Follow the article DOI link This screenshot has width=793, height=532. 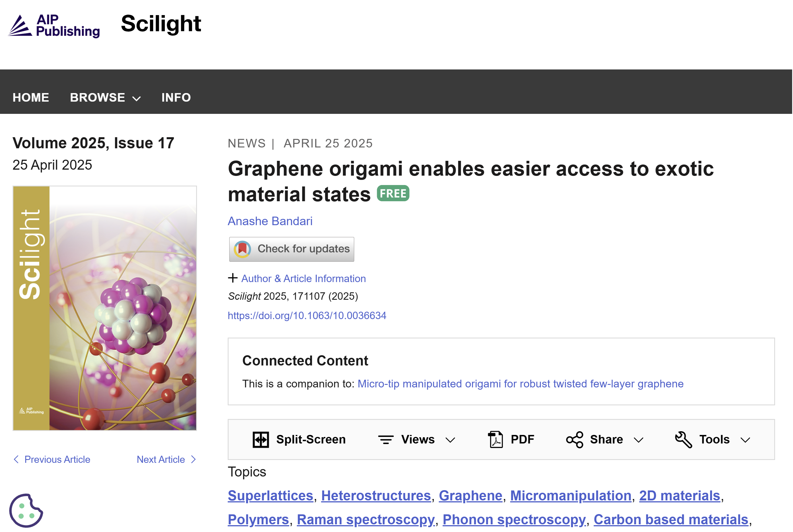point(307,316)
